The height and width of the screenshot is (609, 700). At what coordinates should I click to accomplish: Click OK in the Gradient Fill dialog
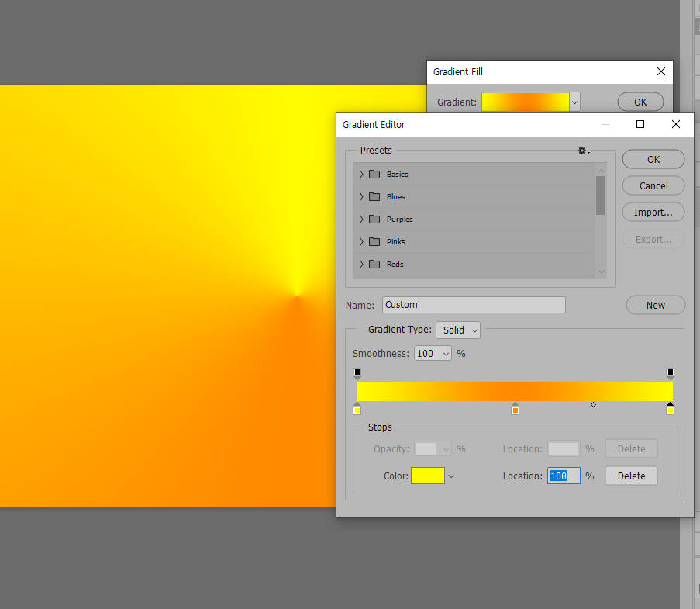[640, 102]
